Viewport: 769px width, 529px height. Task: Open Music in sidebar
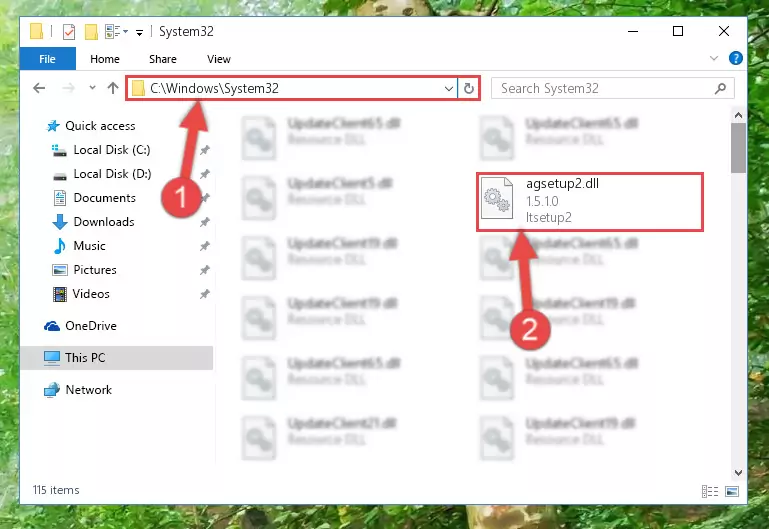[89, 246]
